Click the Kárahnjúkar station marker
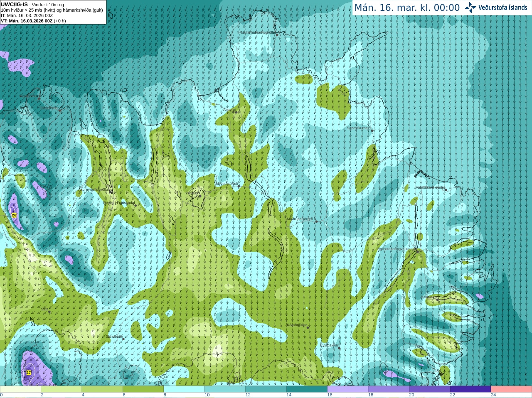532x398 pixels. [308, 327]
